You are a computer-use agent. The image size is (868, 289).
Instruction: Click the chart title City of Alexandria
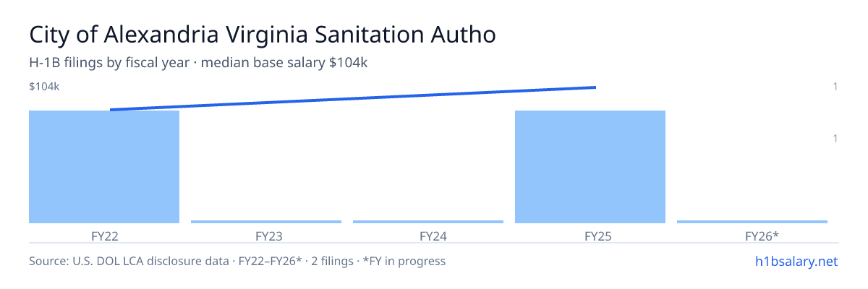(262, 35)
